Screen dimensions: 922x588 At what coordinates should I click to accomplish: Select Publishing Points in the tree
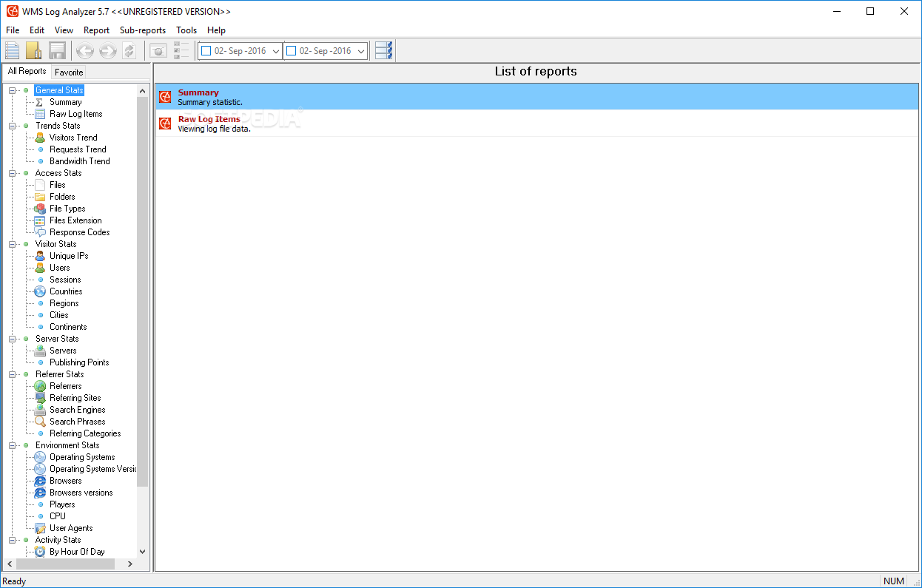pyautogui.click(x=79, y=362)
